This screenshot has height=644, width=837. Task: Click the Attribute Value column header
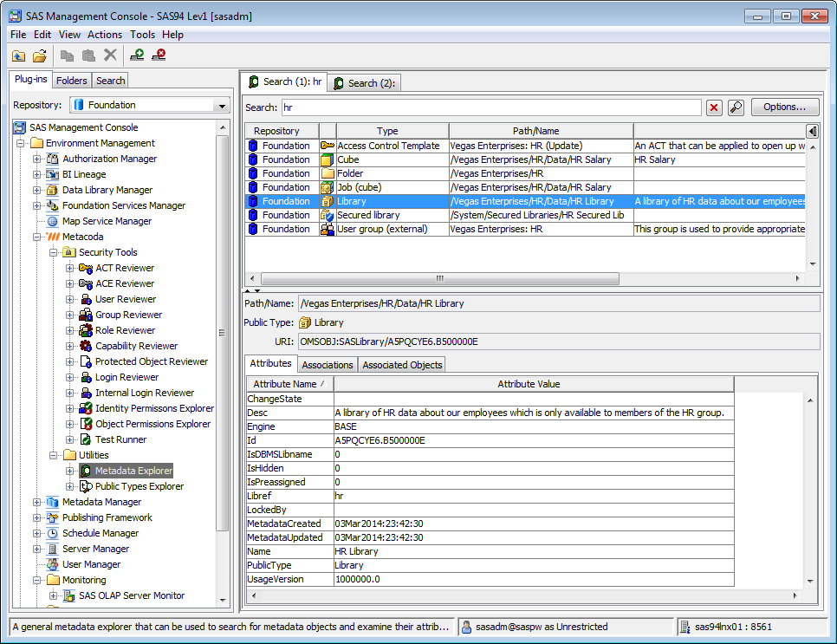534,385
